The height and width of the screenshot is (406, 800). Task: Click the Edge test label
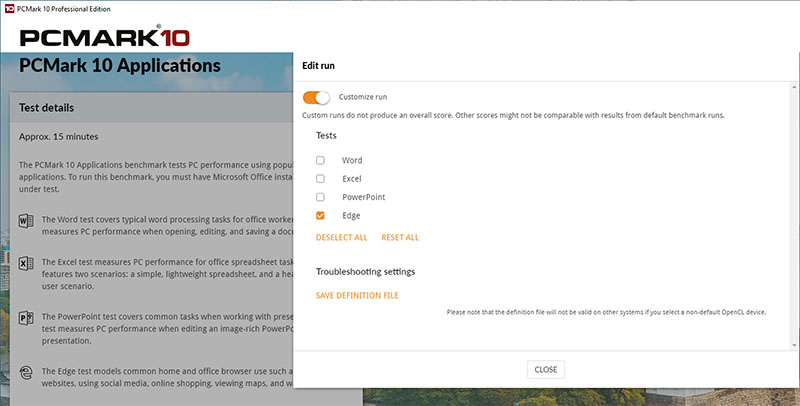click(x=351, y=216)
